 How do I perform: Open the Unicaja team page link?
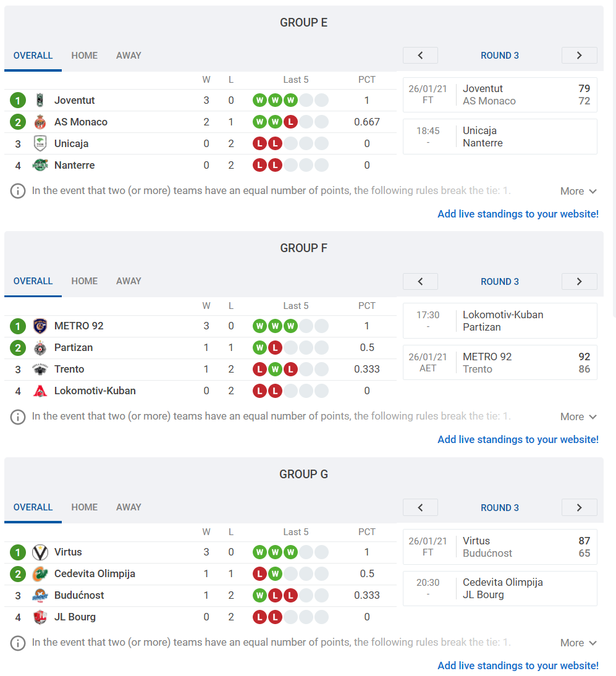[71, 143]
